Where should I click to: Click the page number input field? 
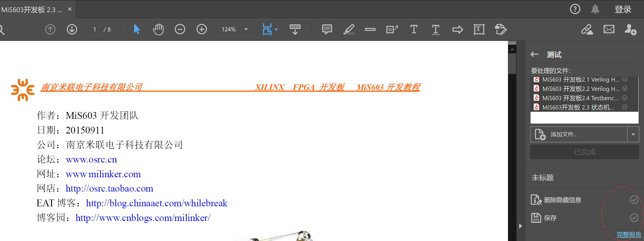(95, 29)
